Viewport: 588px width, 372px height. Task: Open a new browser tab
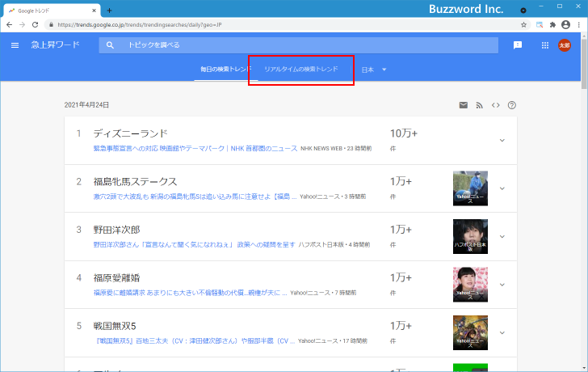click(109, 11)
